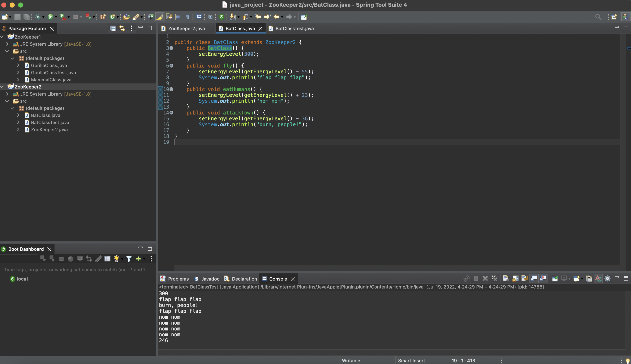Collapse the fly() method fold marker
Viewport: 631px width, 364px height.
pyautogui.click(x=172, y=66)
